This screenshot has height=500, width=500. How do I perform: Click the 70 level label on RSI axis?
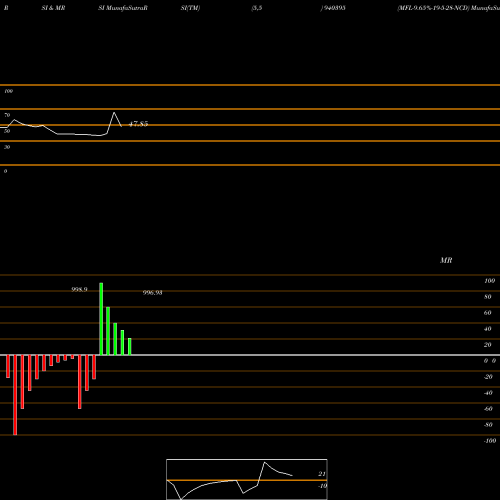7,115
